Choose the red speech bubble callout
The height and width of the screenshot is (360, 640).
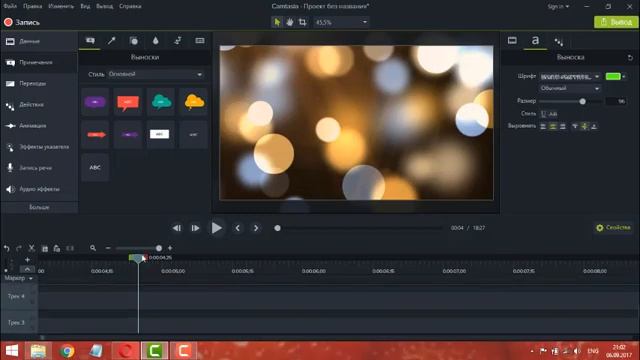coord(128,102)
